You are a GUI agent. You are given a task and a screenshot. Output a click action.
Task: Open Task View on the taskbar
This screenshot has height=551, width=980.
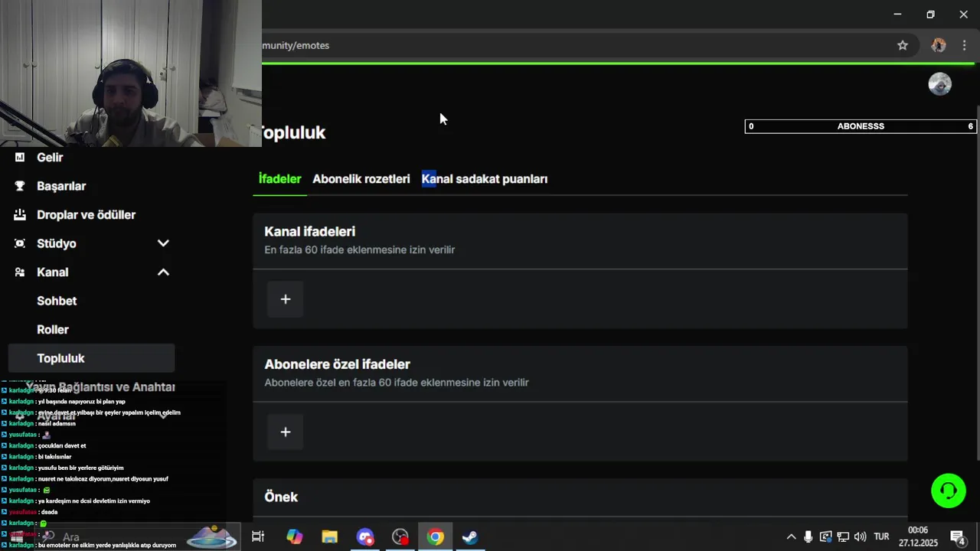(x=258, y=537)
